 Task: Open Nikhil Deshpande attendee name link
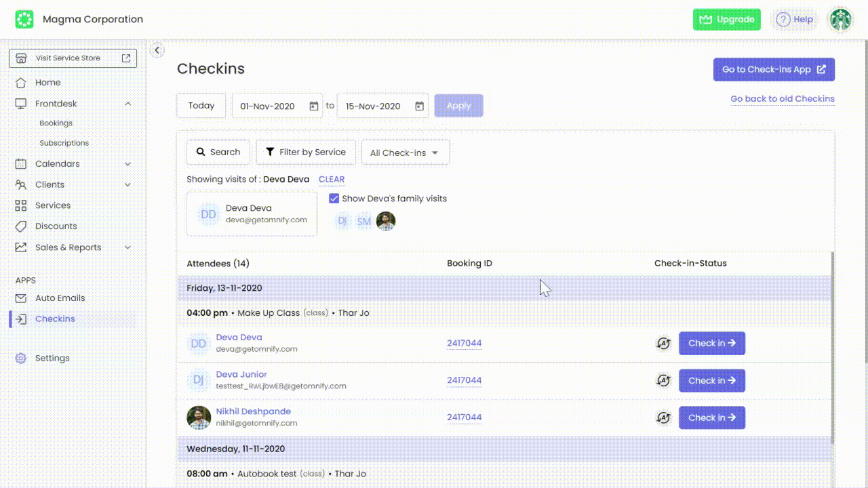coord(254,411)
